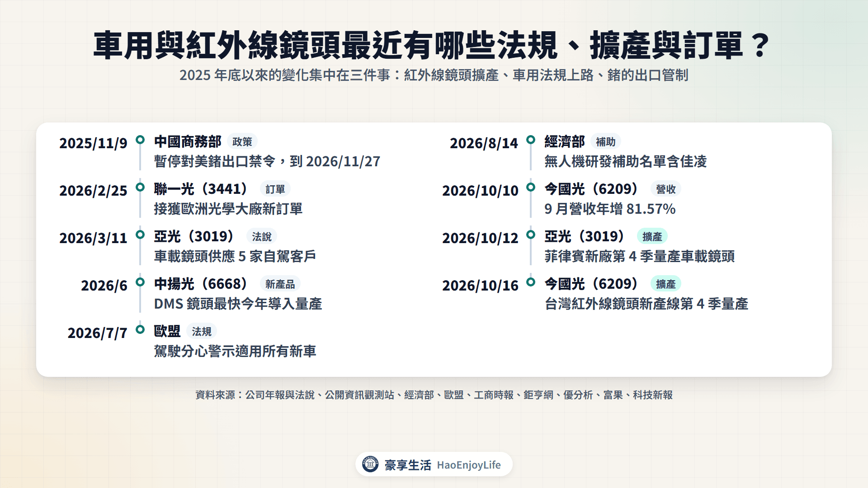The height and width of the screenshot is (488, 868).
Task: Click the 法規 tag beside 歐盟
Action: point(202,332)
